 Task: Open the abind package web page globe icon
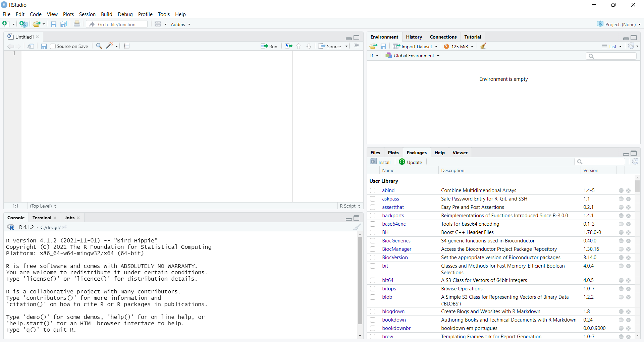[x=621, y=190]
